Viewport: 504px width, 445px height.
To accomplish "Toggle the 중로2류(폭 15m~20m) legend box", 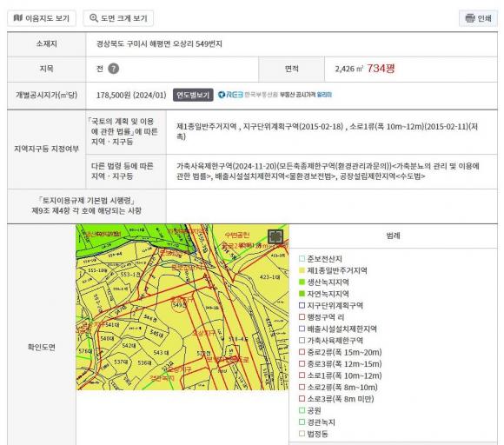I will coord(302,352).
